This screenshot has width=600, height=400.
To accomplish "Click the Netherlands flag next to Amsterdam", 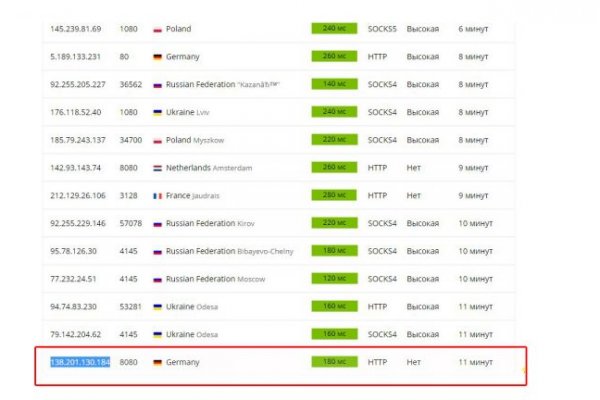I will [x=157, y=169].
